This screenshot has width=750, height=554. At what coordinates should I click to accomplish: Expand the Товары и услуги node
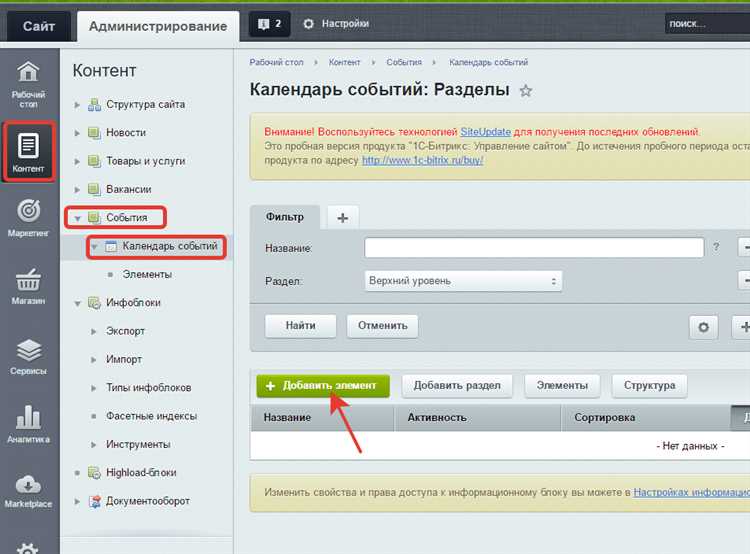point(77,162)
